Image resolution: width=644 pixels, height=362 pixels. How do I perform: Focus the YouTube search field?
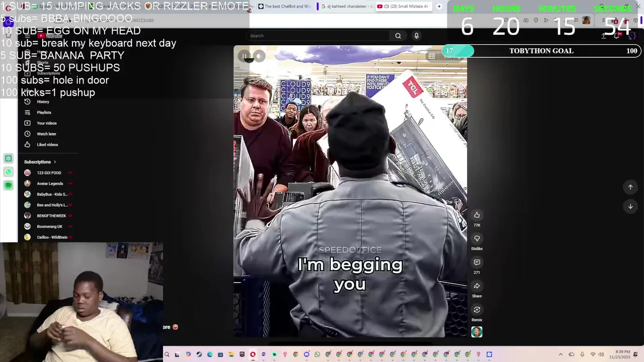[x=319, y=36]
